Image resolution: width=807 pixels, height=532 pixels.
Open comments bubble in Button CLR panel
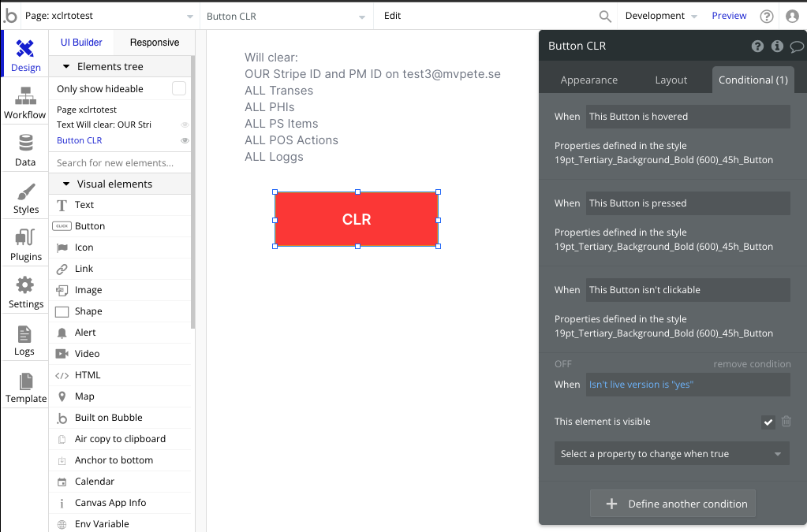pos(797,47)
